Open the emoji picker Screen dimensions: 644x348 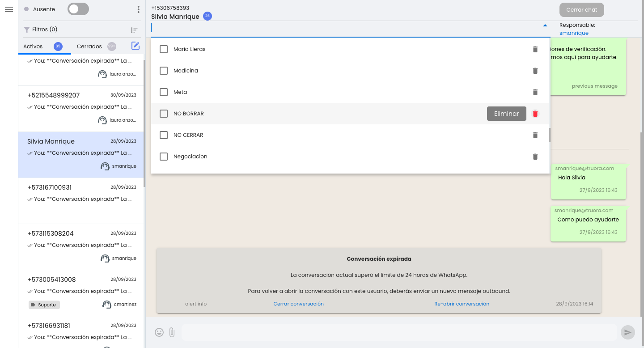click(159, 332)
